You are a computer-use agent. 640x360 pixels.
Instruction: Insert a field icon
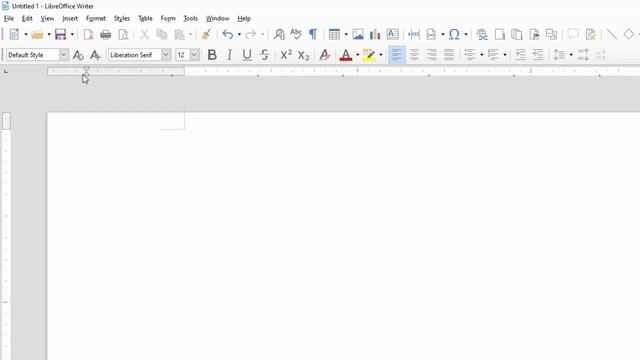tap(431, 34)
